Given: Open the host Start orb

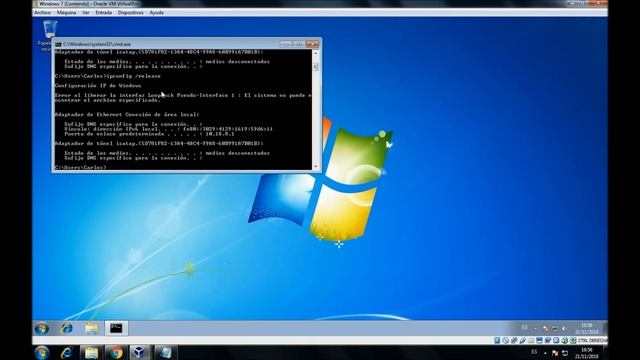Looking at the screenshot, I should coord(42,353).
